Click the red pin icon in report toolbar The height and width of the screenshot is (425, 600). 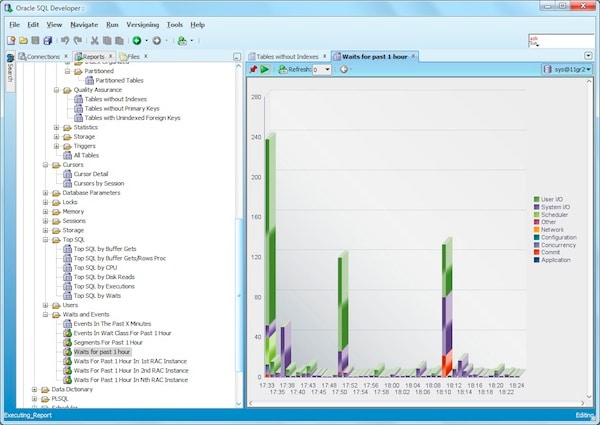pyautogui.click(x=253, y=69)
